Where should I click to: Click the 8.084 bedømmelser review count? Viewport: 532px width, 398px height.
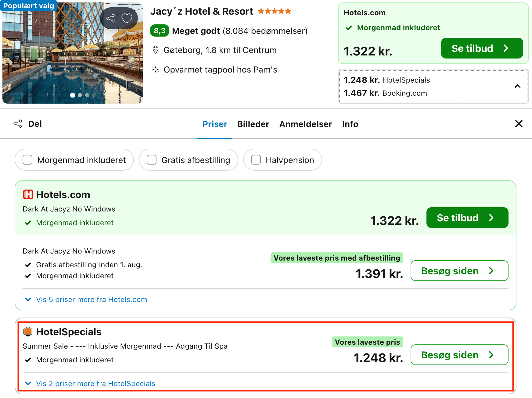(265, 31)
